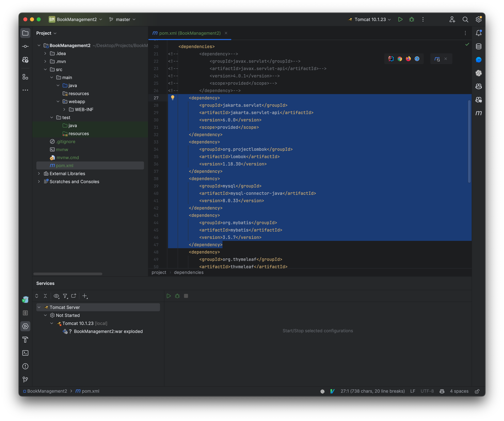Image resolution: width=504 pixels, height=421 pixels.
Task: Open the Terminal tool window
Action: click(x=25, y=353)
